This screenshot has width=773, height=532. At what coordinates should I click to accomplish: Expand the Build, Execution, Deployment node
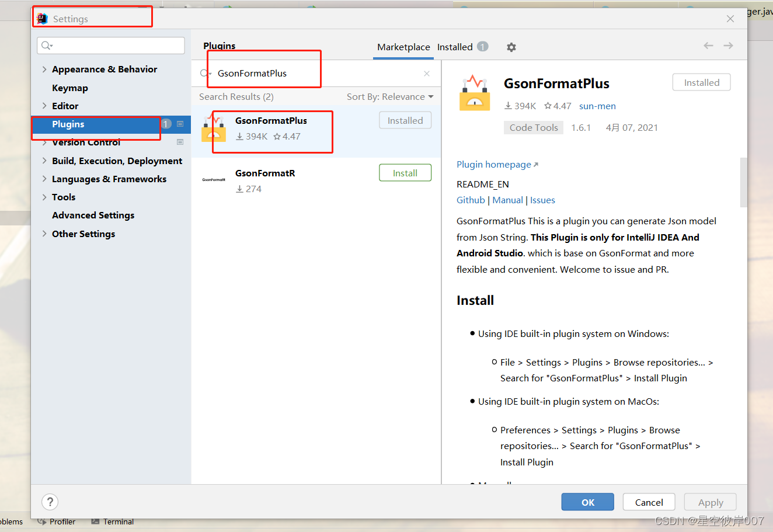click(44, 161)
